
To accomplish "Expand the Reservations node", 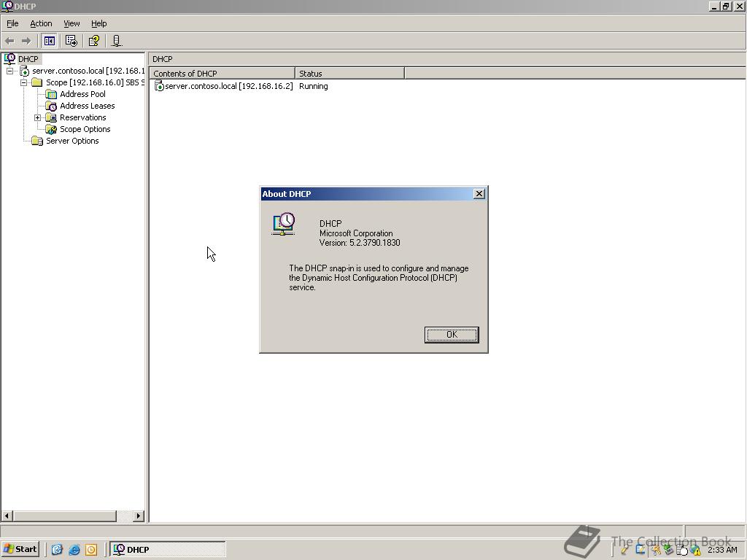I will [x=38, y=117].
